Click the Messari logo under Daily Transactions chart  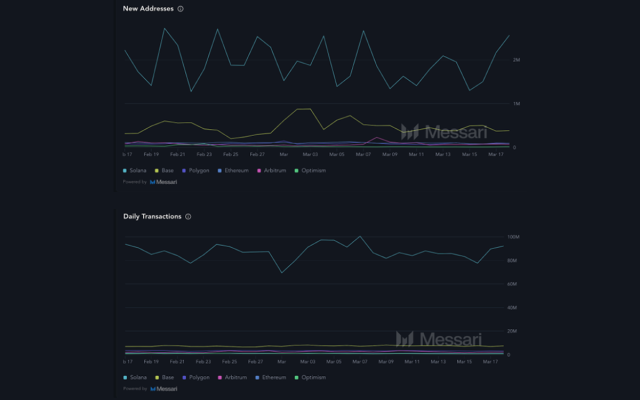tap(164, 389)
